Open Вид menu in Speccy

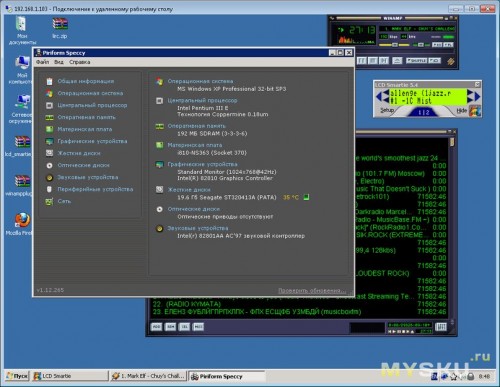[x=59, y=62]
